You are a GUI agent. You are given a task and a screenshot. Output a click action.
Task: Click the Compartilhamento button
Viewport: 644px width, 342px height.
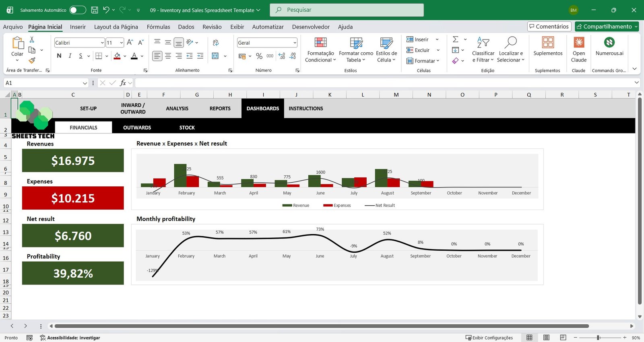[x=607, y=27]
